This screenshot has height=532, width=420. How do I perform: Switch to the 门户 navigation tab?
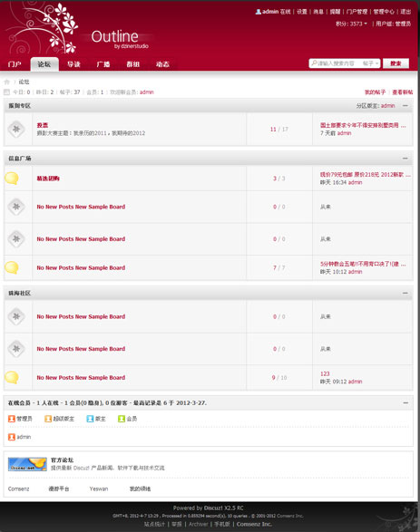(15, 64)
